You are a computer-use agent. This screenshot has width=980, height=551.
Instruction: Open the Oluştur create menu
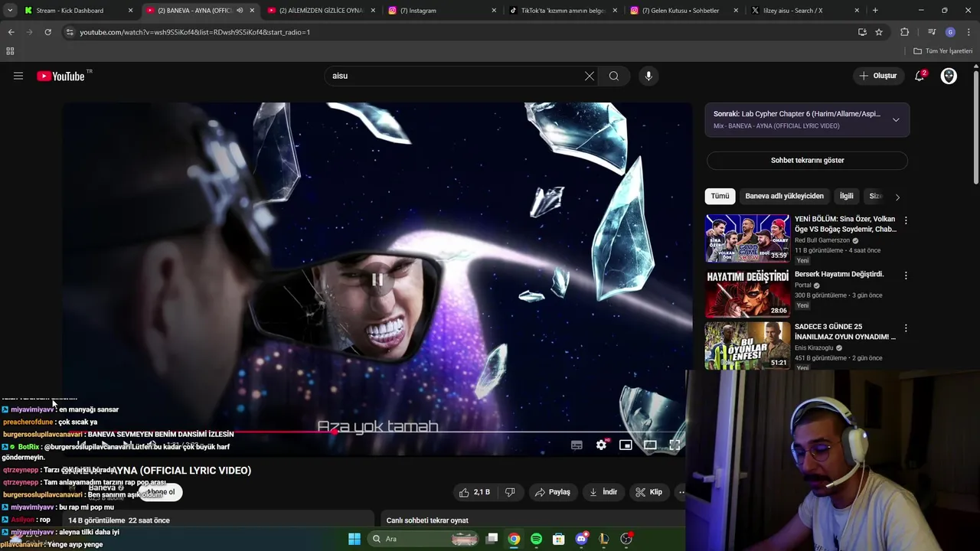(x=877, y=76)
